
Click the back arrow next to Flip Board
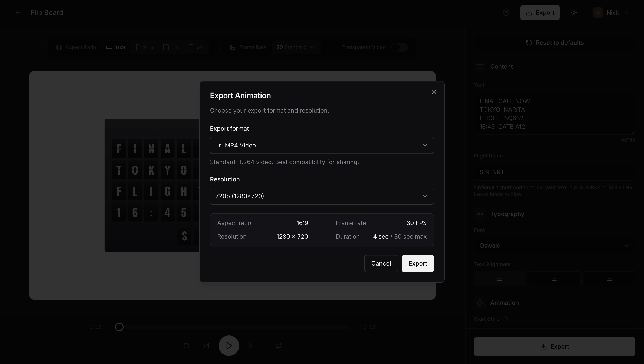[17, 13]
